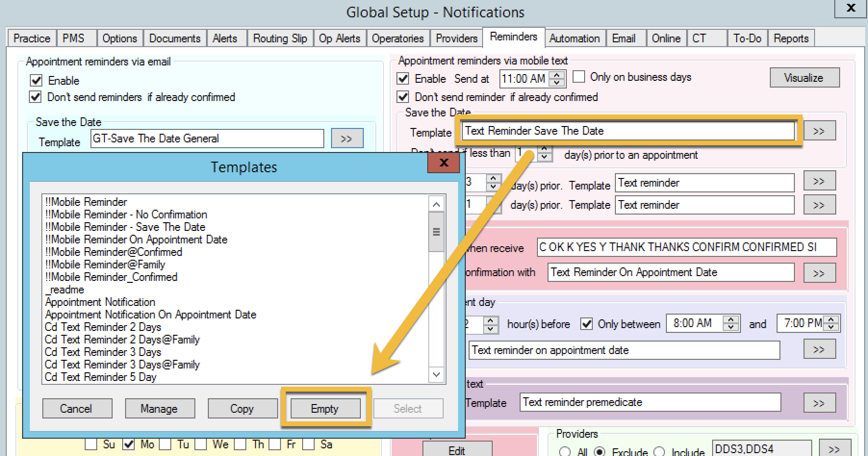Open the Routing Slip tab
The image size is (868, 456).
pyautogui.click(x=280, y=38)
